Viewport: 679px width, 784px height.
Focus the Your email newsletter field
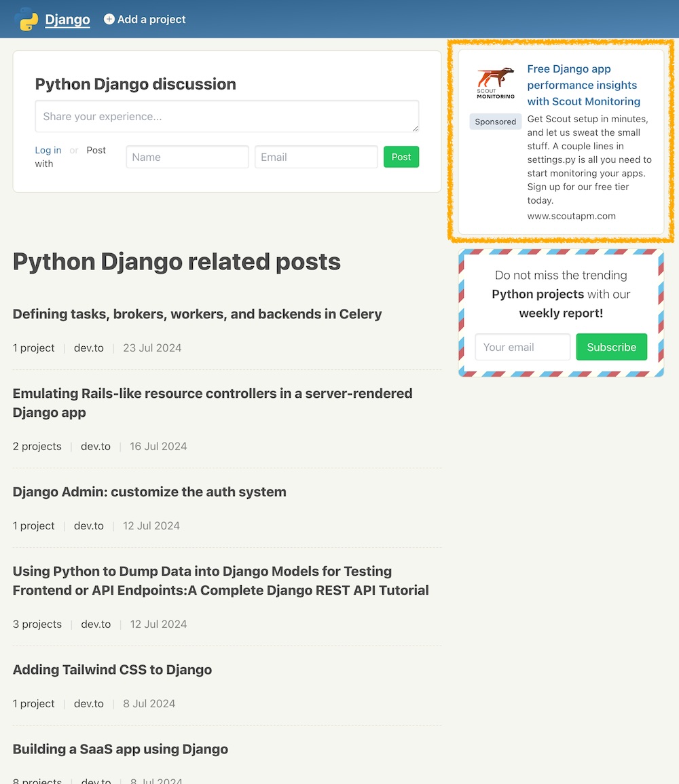click(x=522, y=347)
